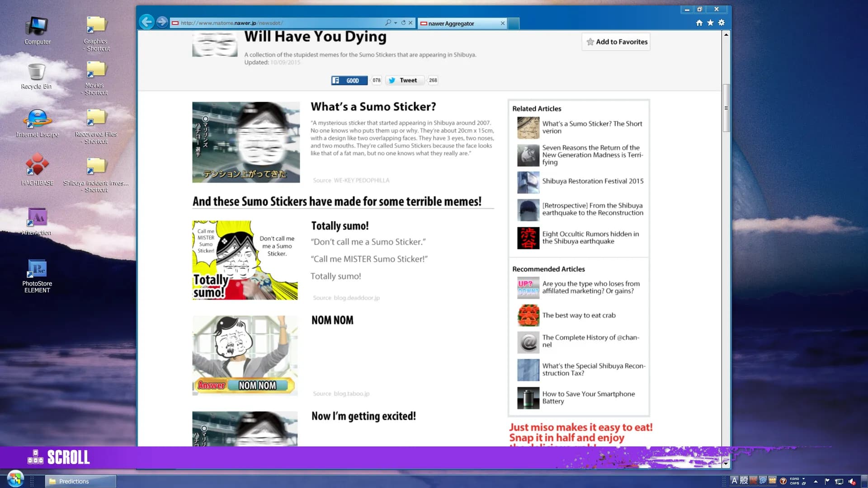Open the search options dropdown in the address bar
The image size is (868, 488).
pyautogui.click(x=395, y=23)
